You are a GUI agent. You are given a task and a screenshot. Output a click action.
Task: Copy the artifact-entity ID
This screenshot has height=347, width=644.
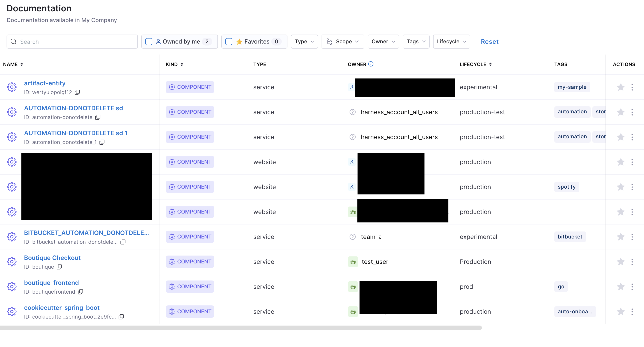(77, 92)
